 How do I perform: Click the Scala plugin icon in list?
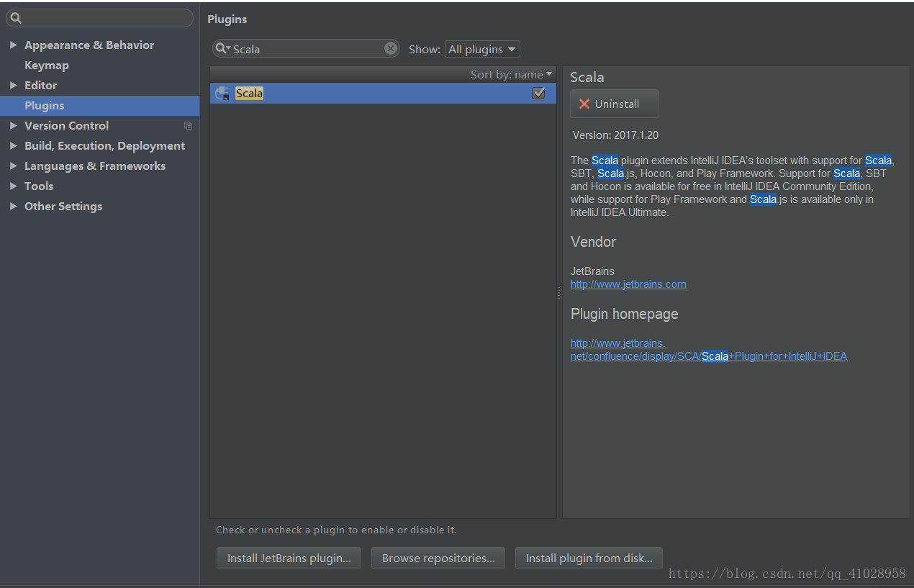[x=223, y=94]
